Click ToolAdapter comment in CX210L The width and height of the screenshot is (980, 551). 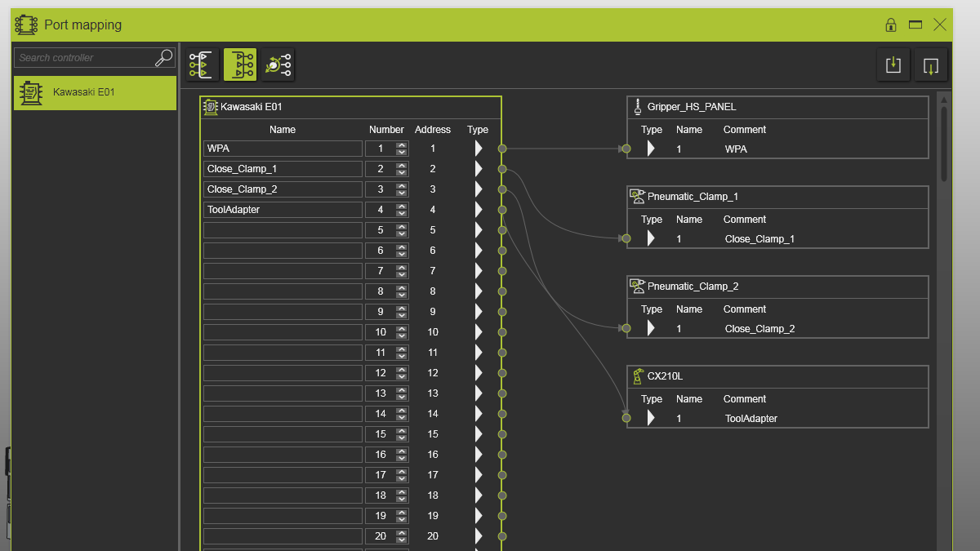(x=751, y=419)
